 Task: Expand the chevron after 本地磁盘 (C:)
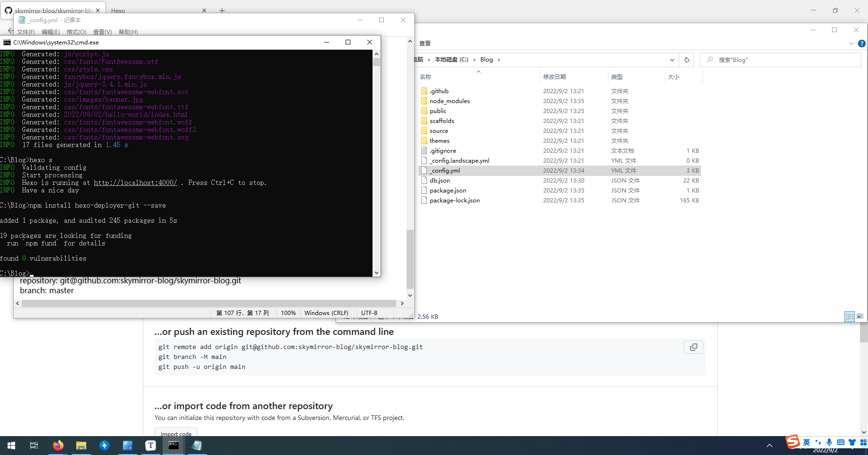pyautogui.click(x=474, y=60)
